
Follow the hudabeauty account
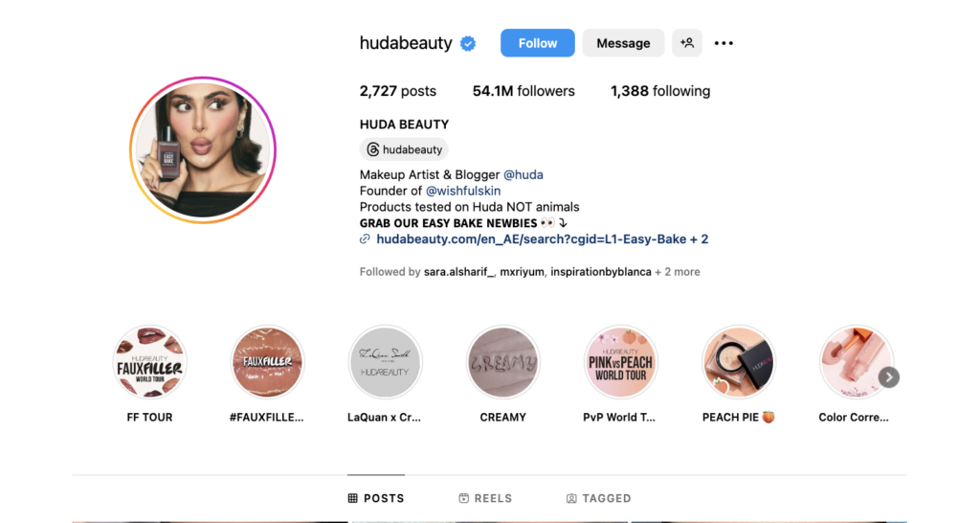pyautogui.click(x=538, y=43)
